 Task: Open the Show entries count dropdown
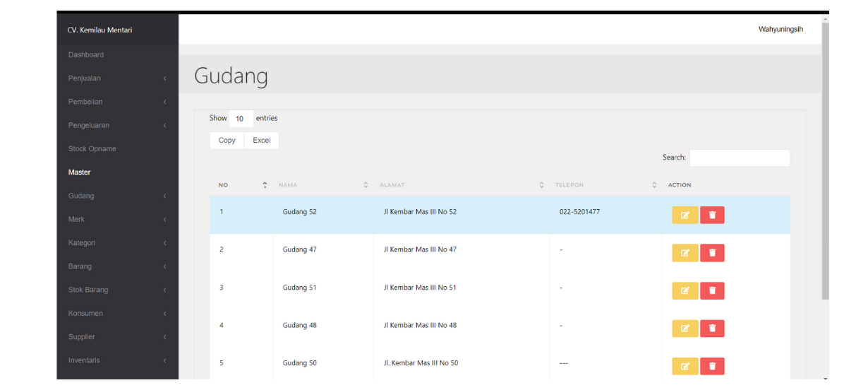click(241, 119)
